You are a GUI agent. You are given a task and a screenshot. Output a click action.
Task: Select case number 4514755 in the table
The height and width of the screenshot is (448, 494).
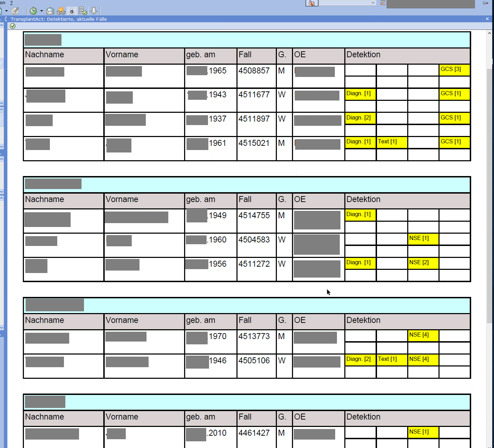click(x=254, y=215)
